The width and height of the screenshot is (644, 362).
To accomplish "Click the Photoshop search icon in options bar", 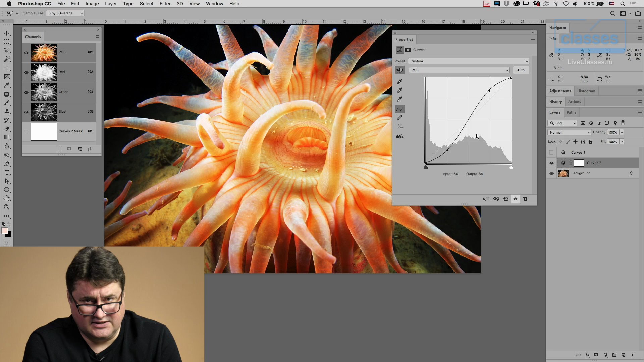I will coord(612,13).
